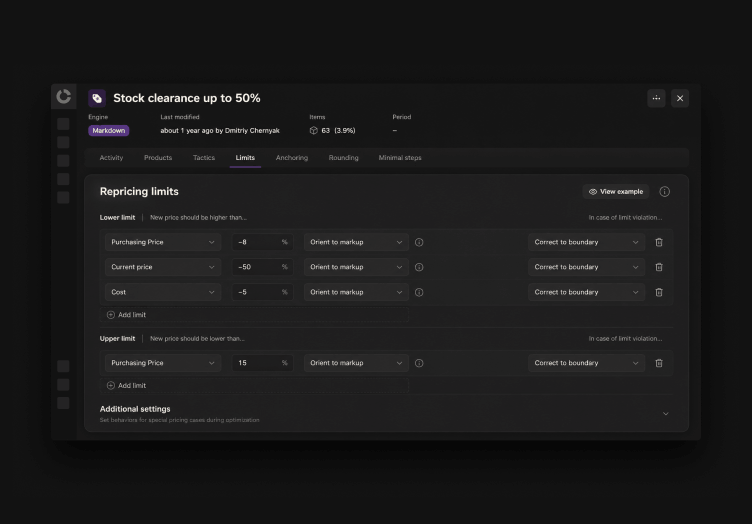Show info for upper limit Purchasing Price row
Image resolution: width=752 pixels, height=524 pixels.
coord(419,363)
